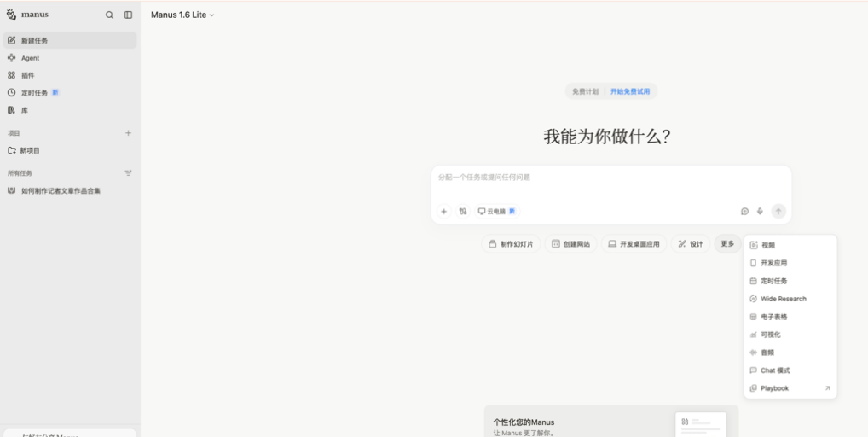The width and height of the screenshot is (868, 437).
Task: Toggle the 云电脑 cloud computer option
Action: click(x=497, y=211)
